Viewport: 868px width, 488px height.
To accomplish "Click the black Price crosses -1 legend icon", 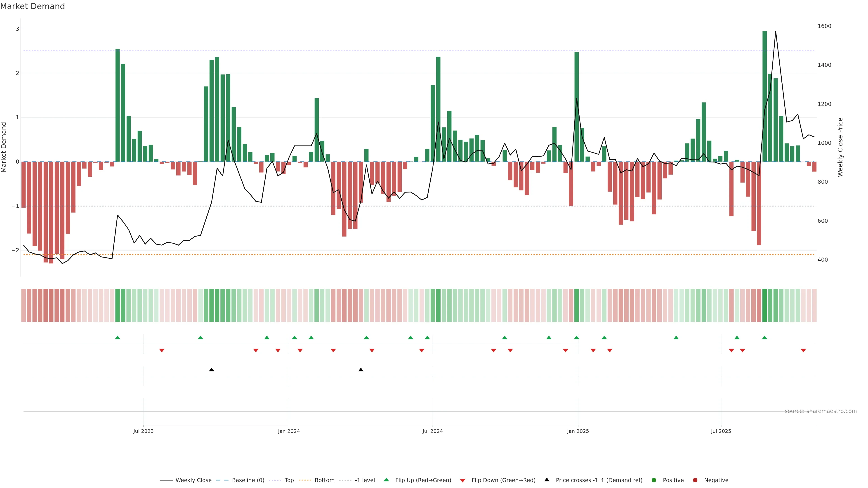I will click(x=547, y=480).
